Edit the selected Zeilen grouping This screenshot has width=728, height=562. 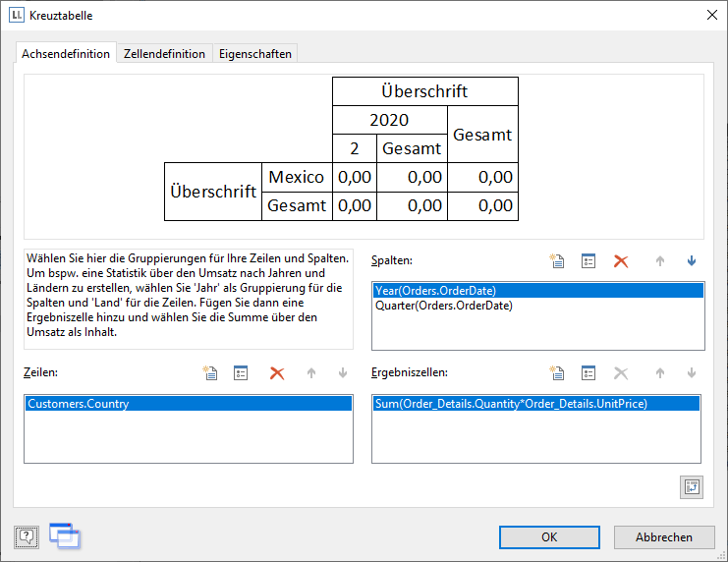tap(241, 373)
